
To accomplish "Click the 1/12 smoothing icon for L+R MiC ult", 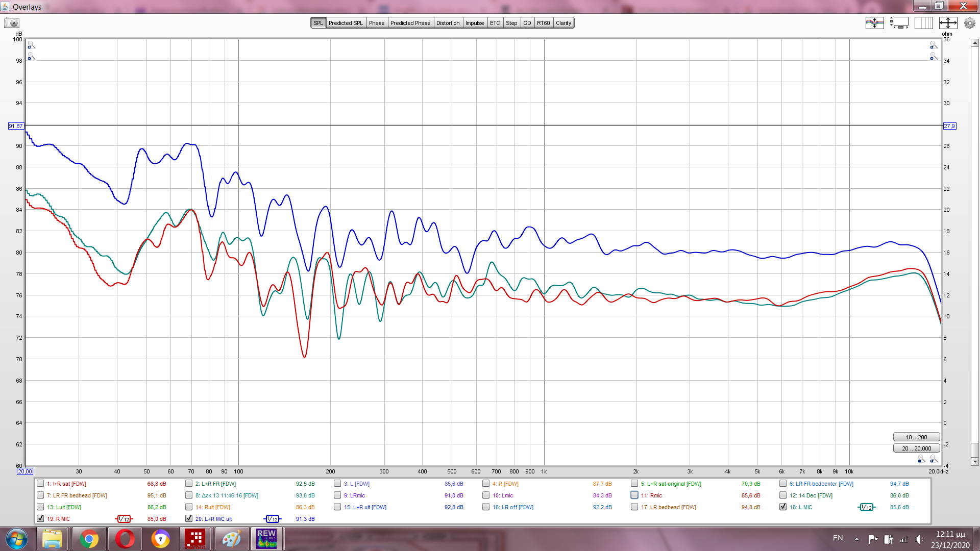I will [x=273, y=519].
